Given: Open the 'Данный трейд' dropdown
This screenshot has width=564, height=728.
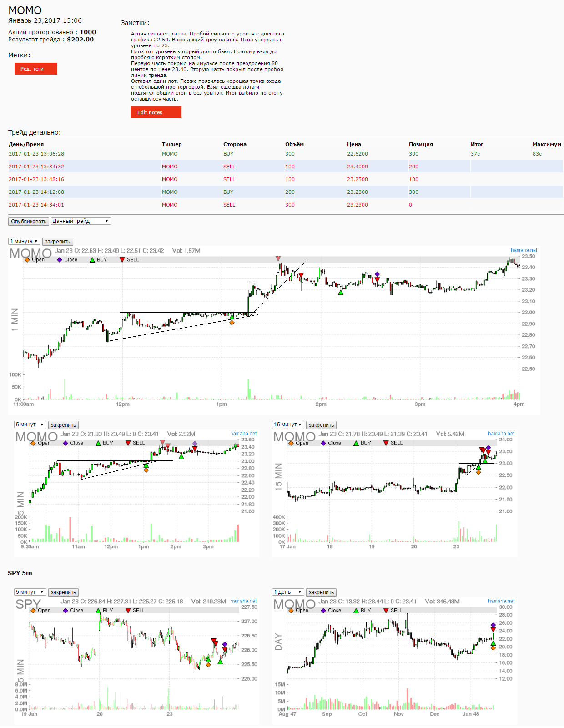Looking at the screenshot, I should 81,221.
